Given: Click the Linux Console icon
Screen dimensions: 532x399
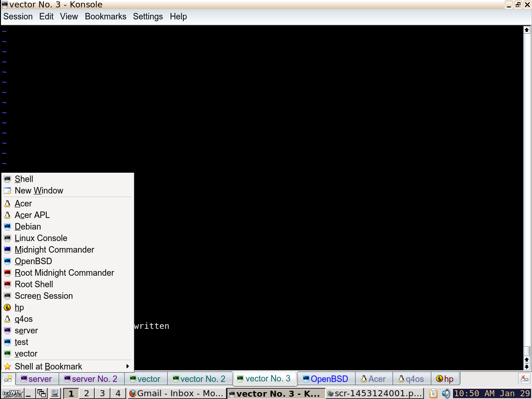Looking at the screenshot, I should click(x=7, y=238).
